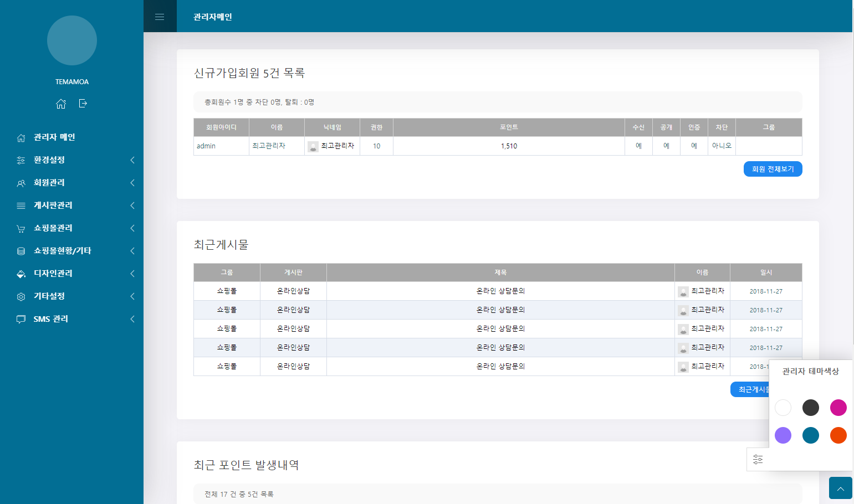
Task: Click the 회원 전체보기 button
Action: (x=773, y=169)
